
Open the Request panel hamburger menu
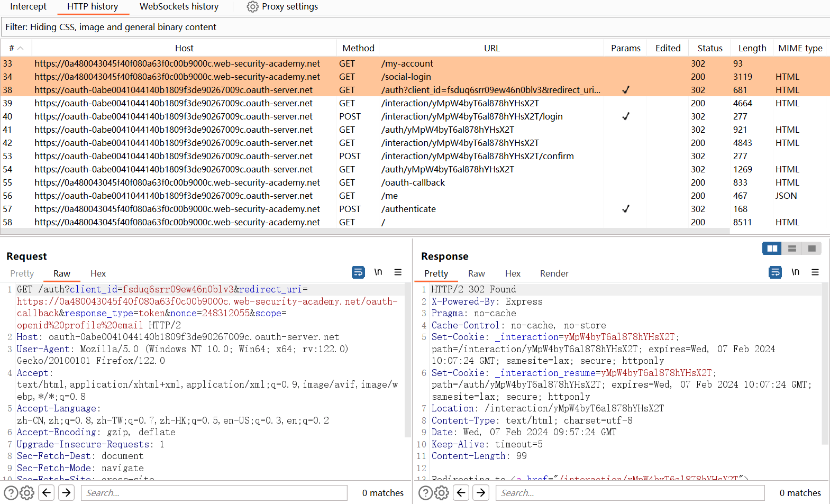point(398,272)
